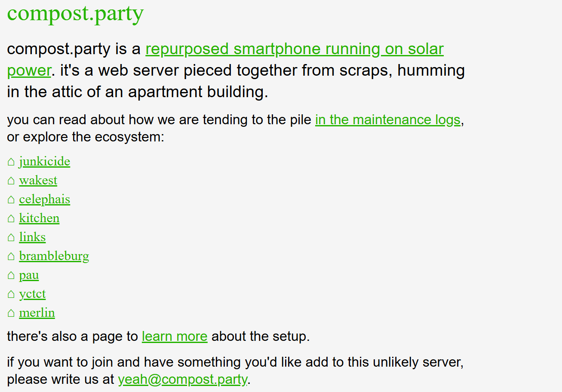Click the house icon beside pau
The width and height of the screenshot is (562, 392).
(11, 276)
